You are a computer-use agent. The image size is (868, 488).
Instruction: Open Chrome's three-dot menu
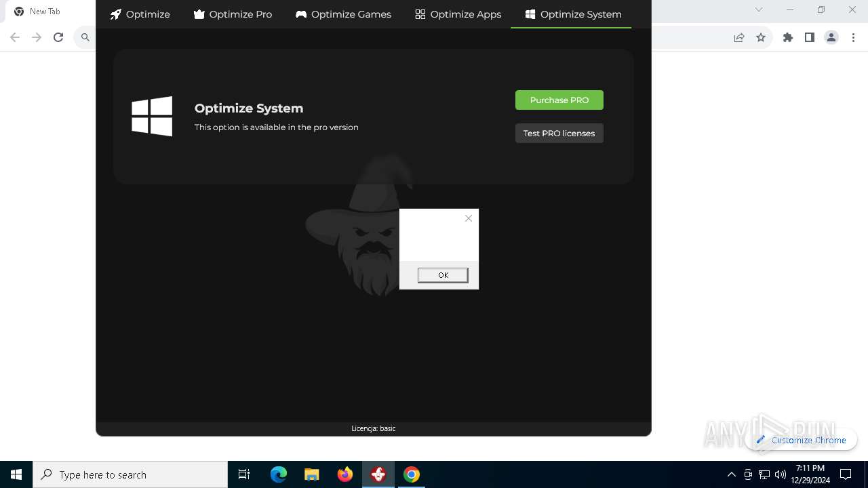click(852, 38)
